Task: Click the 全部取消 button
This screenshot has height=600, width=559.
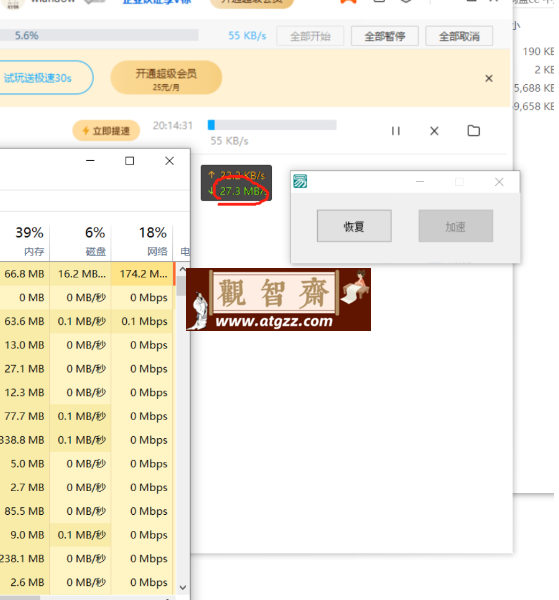Action: click(459, 36)
